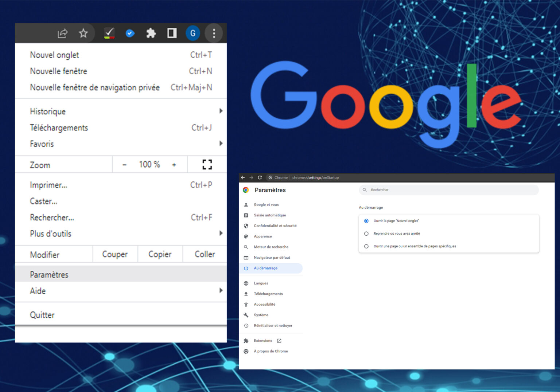Click the back arrow in settings window
560x392 pixels.
[x=243, y=178]
